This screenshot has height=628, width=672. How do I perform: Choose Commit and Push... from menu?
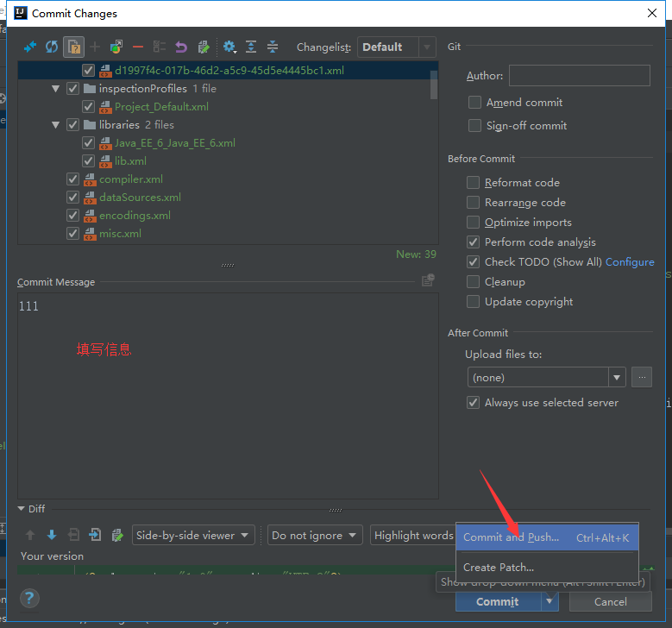547,537
